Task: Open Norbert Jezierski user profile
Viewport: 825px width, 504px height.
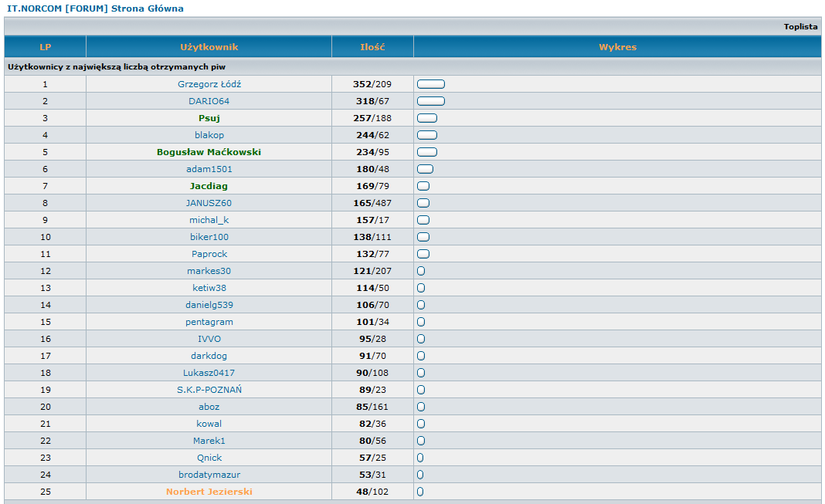Action: point(209,492)
